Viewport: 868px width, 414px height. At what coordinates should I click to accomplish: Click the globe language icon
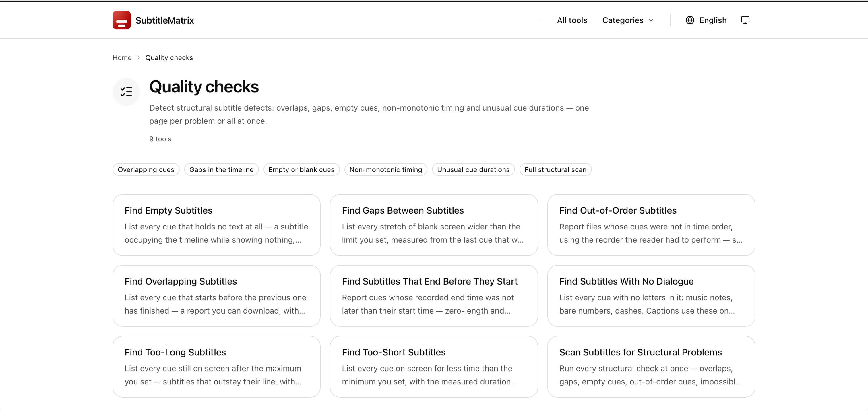690,20
